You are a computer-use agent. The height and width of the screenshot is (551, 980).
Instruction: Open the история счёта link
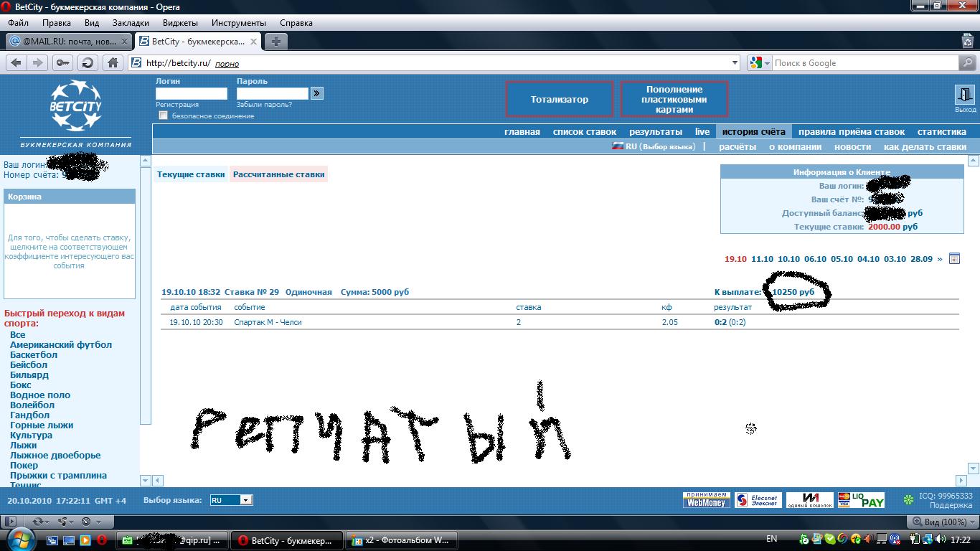point(754,132)
